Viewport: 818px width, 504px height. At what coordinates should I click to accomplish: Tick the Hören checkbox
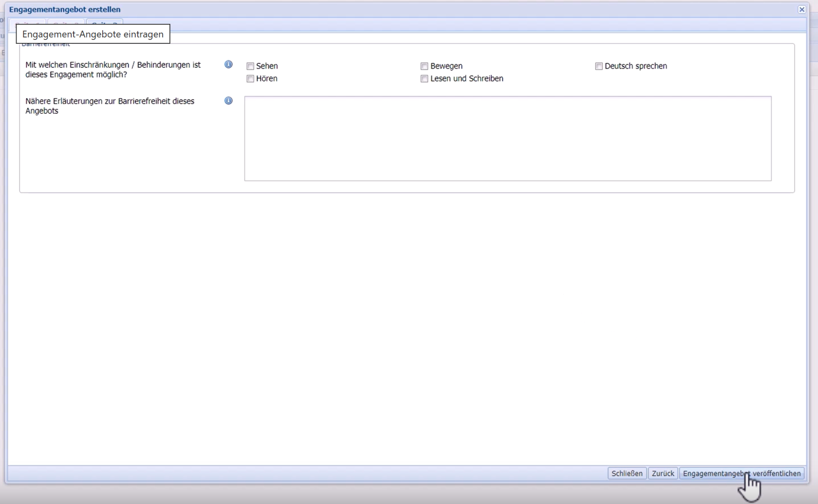250,79
